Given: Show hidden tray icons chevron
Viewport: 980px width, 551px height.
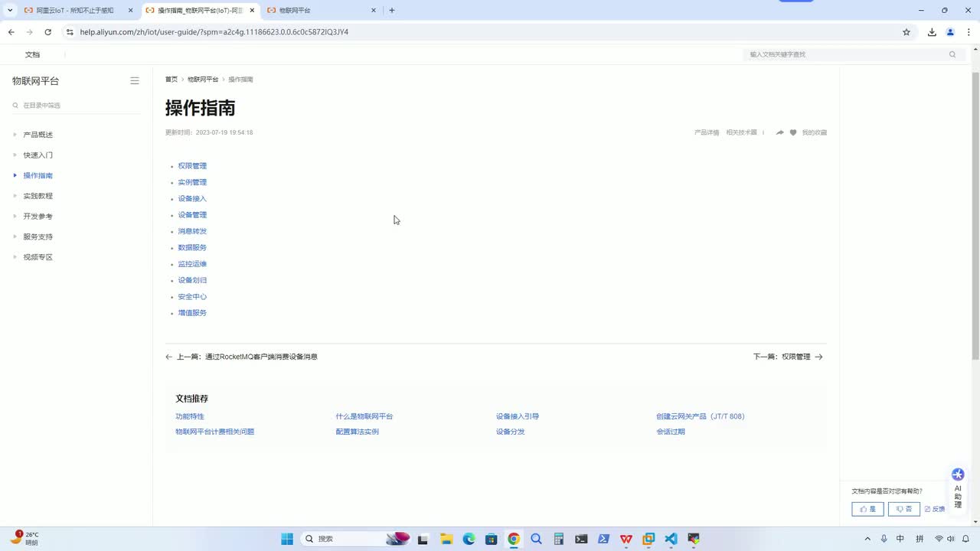Looking at the screenshot, I should (x=867, y=539).
